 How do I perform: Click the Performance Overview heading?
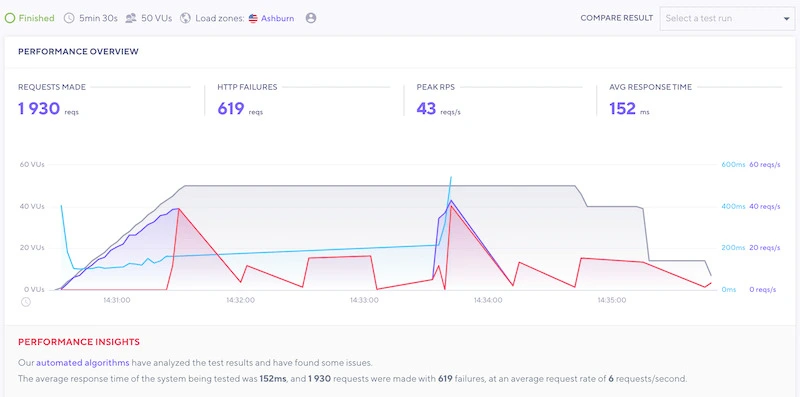[x=78, y=52]
